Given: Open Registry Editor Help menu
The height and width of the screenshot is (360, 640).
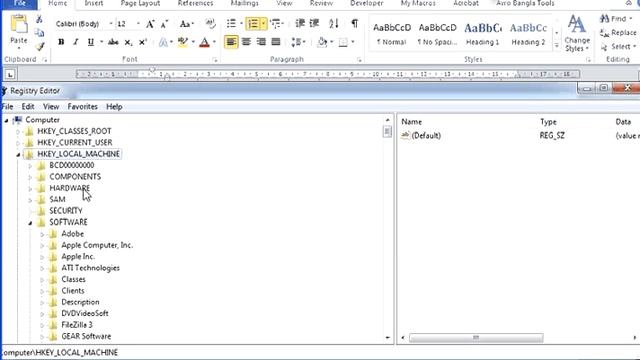Looking at the screenshot, I should (x=114, y=107).
